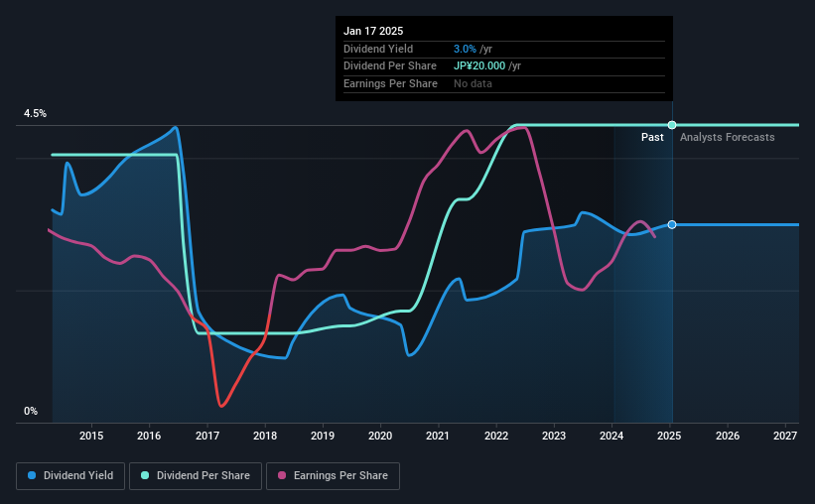Viewport: 815px width, 504px height.
Task: Toggle the Dividend Per Share legend button
Action: point(196,476)
